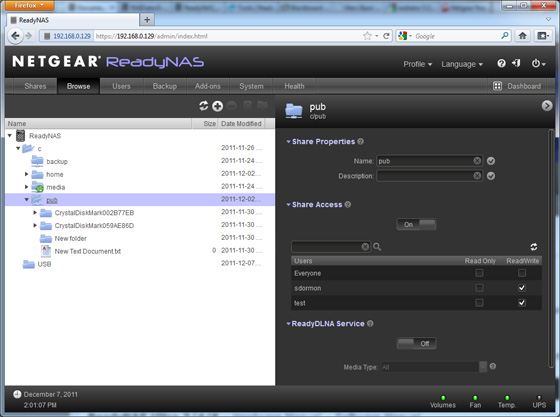Open the power options dropdown
560x417 pixels.
(539, 64)
